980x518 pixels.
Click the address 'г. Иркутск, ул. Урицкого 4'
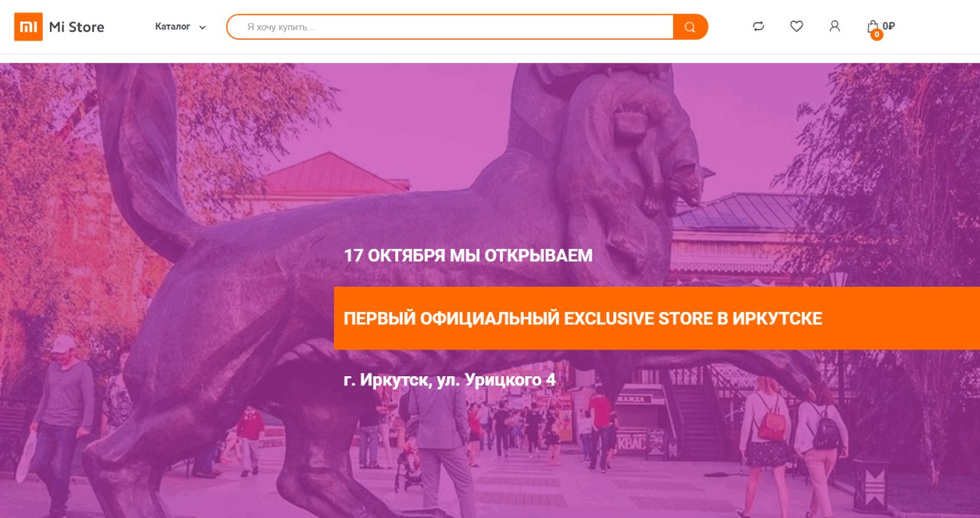click(x=450, y=380)
